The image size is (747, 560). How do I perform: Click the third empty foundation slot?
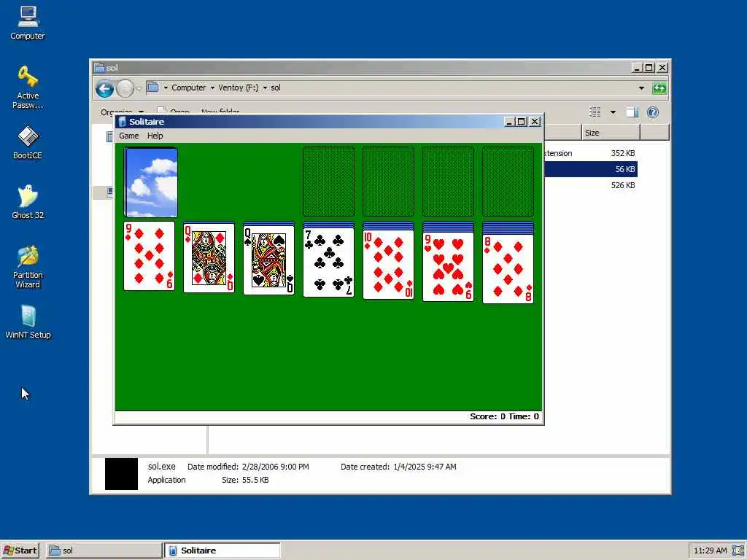[x=449, y=182]
